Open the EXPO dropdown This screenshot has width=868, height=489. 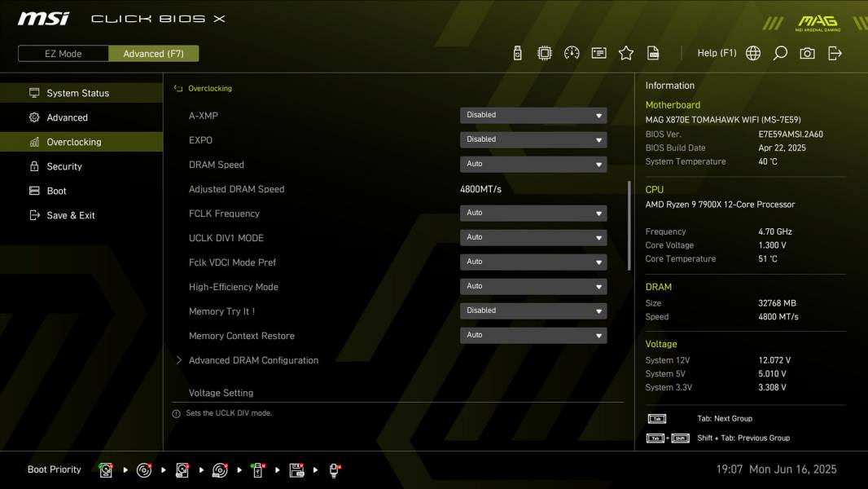(533, 139)
